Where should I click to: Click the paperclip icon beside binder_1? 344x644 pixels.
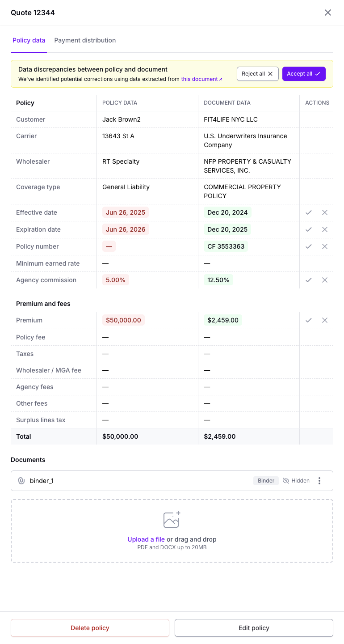(x=21, y=481)
